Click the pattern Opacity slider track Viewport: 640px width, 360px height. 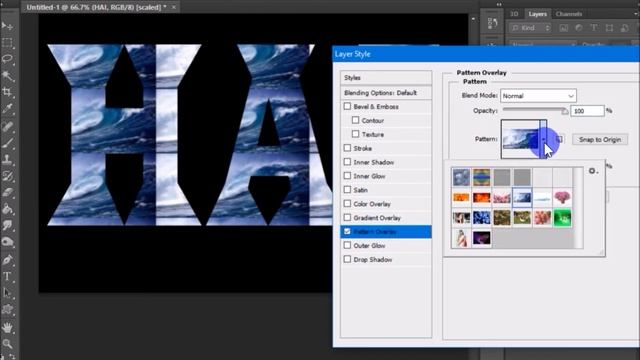(x=535, y=110)
